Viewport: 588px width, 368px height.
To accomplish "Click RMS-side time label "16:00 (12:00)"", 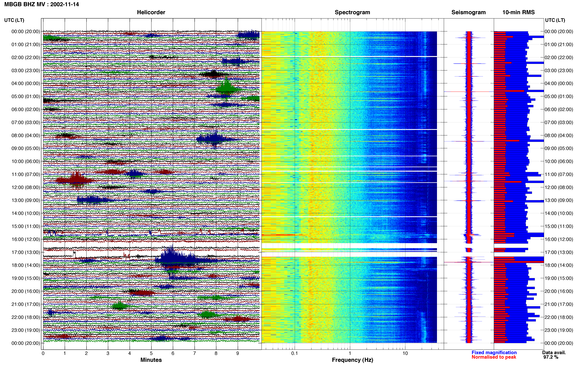I will click(559, 239).
